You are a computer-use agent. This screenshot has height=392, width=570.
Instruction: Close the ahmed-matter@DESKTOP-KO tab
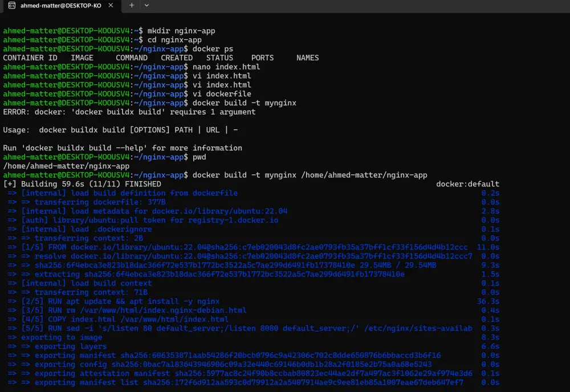click(111, 6)
